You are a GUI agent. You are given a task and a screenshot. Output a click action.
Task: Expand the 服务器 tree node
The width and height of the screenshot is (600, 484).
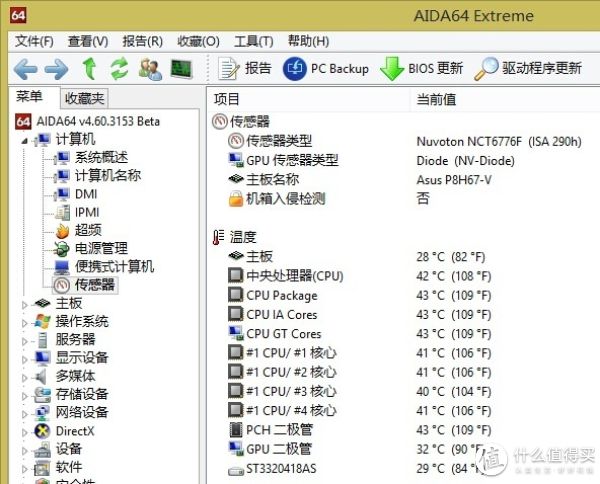[24, 341]
